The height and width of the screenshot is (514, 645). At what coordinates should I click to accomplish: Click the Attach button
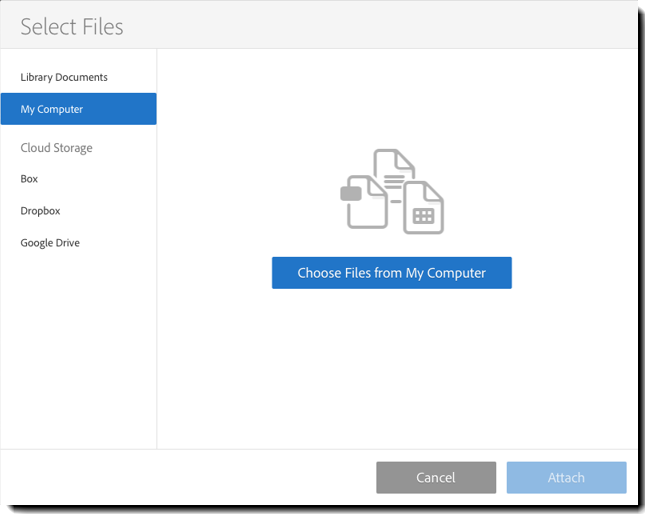[x=566, y=477]
